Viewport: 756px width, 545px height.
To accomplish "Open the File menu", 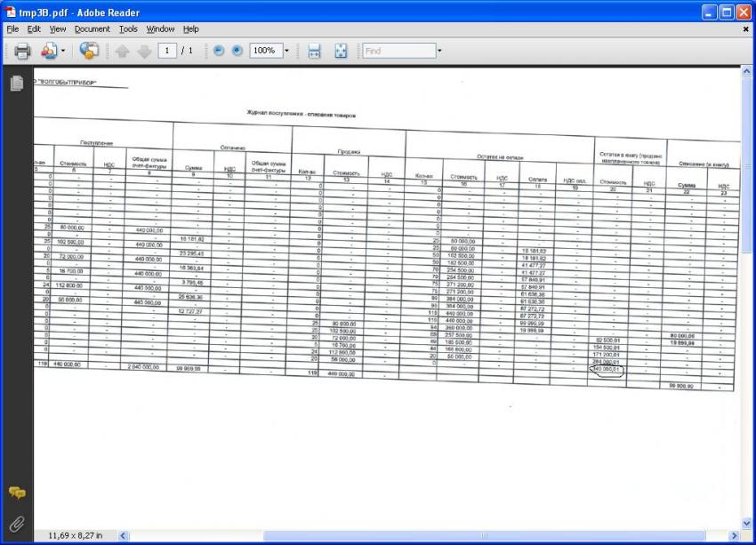I will [x=12, y=29].
